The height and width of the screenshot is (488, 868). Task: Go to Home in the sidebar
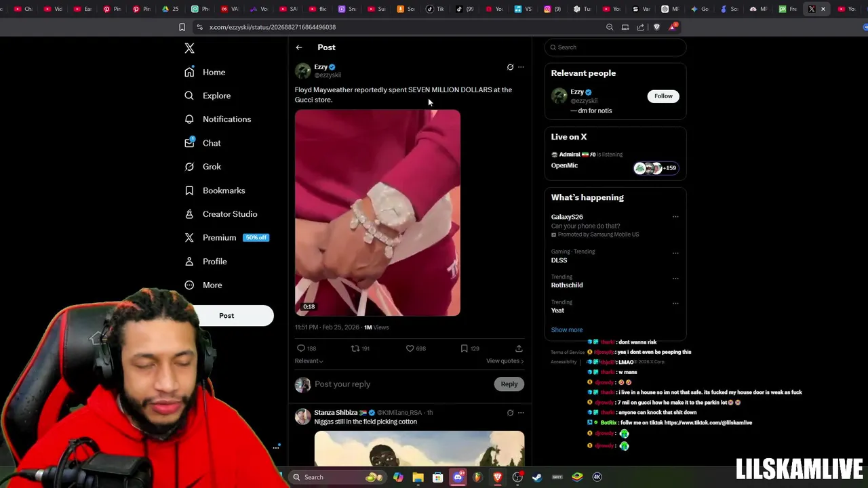[205, 72]
